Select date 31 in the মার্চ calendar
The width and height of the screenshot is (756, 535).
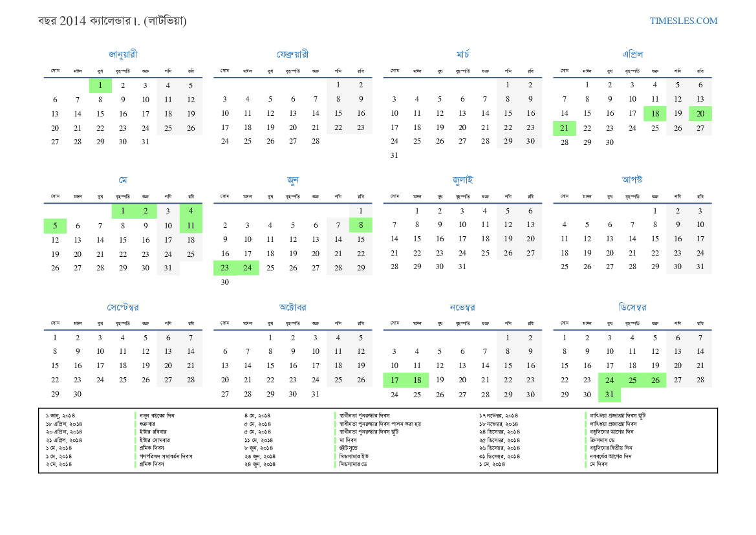394,156
